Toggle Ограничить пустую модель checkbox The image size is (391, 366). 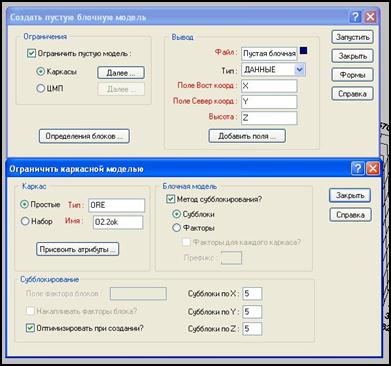pyautogui.click(x=31, y=53)
